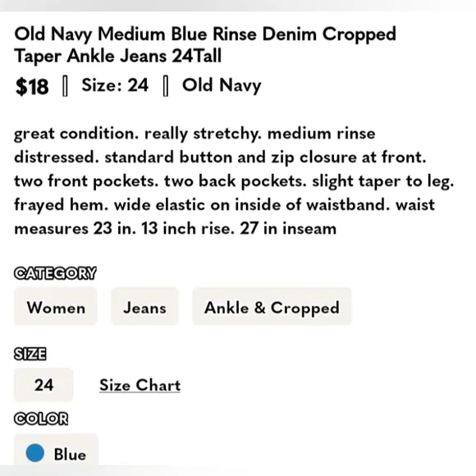Click the SIZE section heading
Screen dimensions: 476x476
(30, 354)
